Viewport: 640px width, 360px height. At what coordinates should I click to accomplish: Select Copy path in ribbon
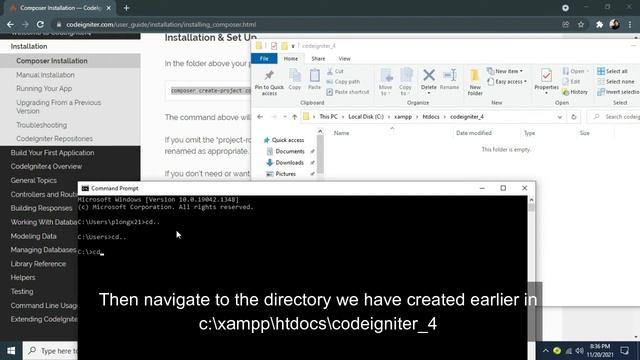[x=343, y=82]
